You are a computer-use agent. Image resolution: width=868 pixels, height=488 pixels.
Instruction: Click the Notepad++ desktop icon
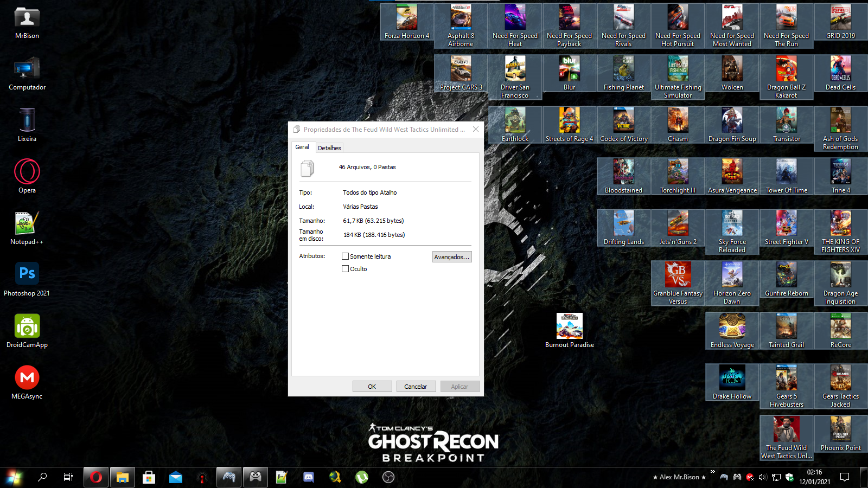coord(27,228)
